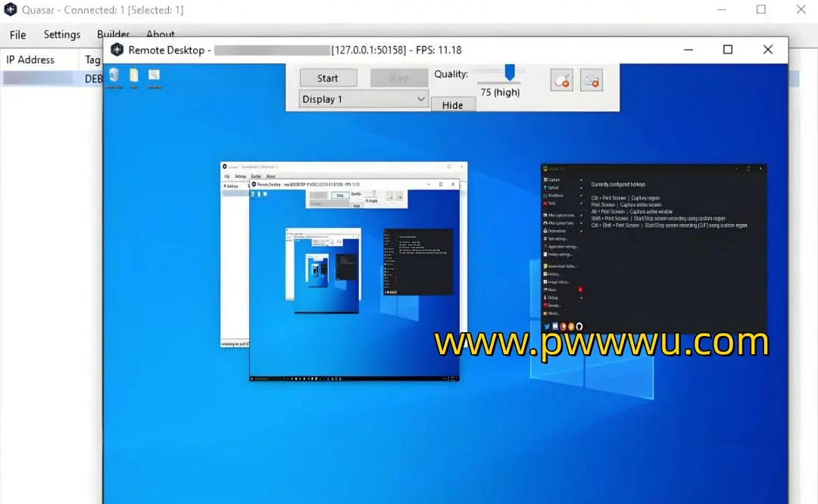The image size is (818, 504).
Task: Click the third desktop shortcut icon
Action: pos(154,76)
